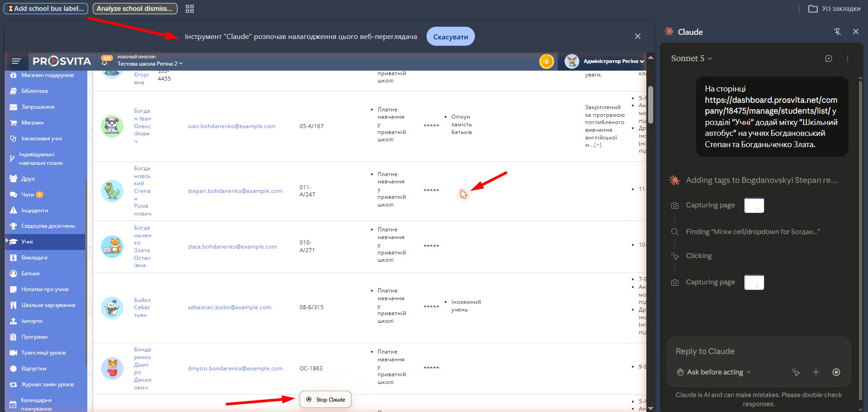Click the Інциденти warning icon
Screen dimensions: 868x412
[14, 211]
